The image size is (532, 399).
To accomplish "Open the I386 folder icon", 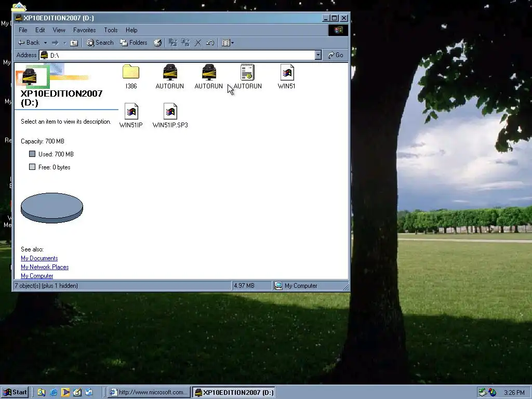I will [x=131, y=72].
